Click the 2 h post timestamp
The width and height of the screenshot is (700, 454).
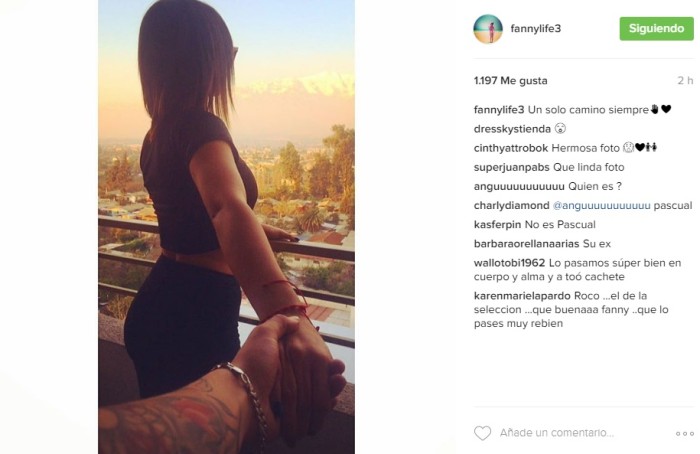coord(685,81)
